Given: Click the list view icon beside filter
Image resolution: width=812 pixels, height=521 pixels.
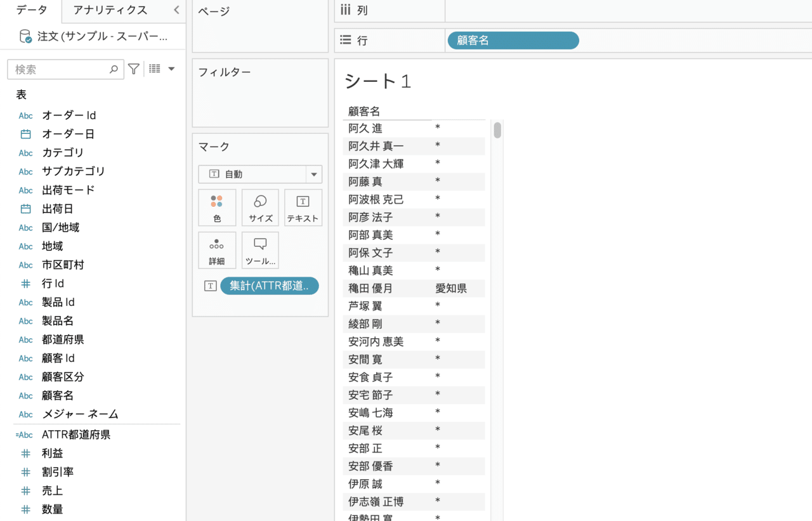Looking at the screenshot, I should pyautogui.click(x=154, y=69).
